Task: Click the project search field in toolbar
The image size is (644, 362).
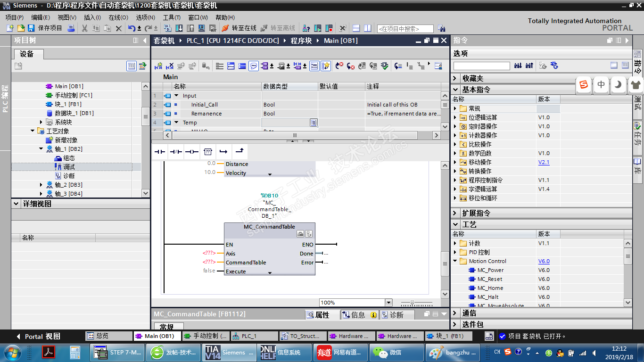Action: tap(405, 29)
